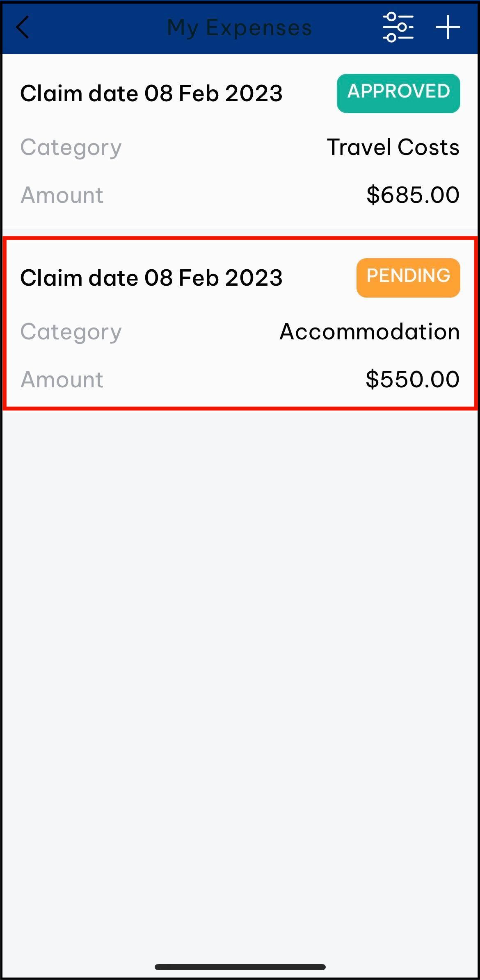Tap Category label in approved claim
The width and height of the screenshot is (480, 980).
tap(71, 148)
